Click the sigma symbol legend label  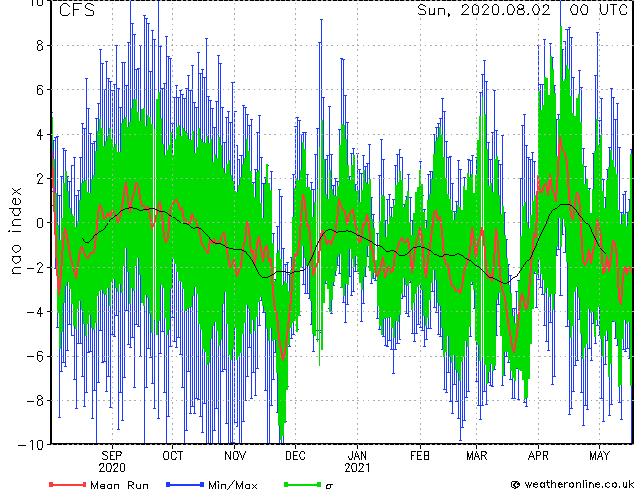329,486
